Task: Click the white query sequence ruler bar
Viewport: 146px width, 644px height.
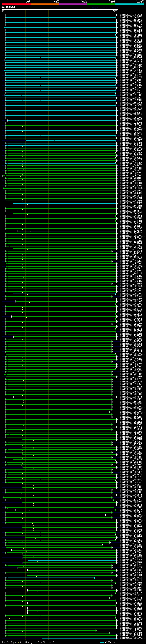Action: click(x=60, y=10)
